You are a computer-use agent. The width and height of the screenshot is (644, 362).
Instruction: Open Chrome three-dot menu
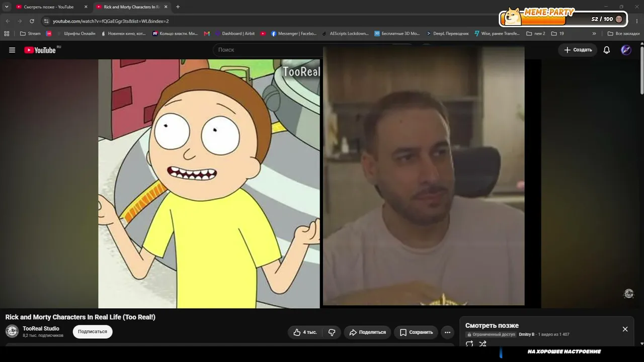point(636,21)
